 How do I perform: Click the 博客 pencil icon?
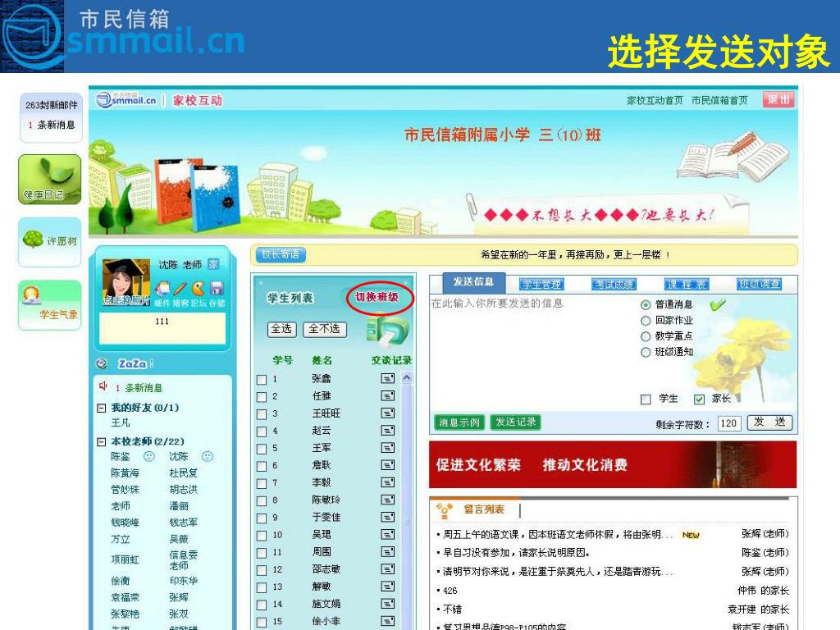[x=180, y=290]
